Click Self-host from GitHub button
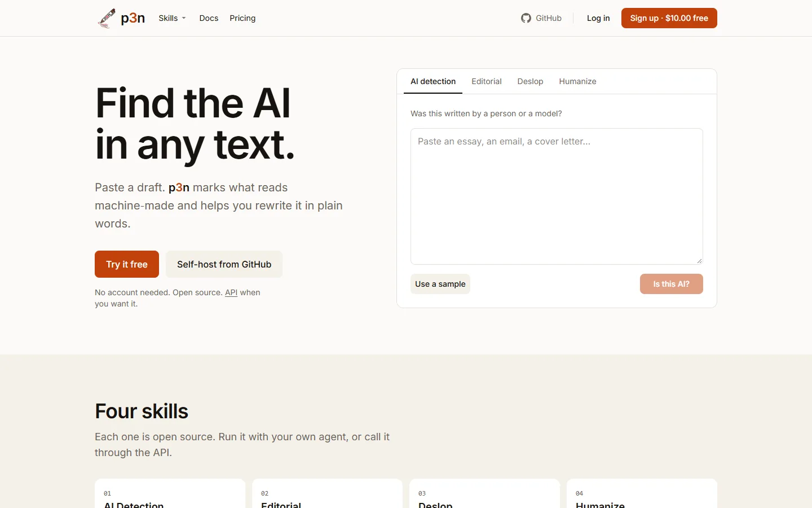Image resolution: width=812 pixels, height=508 pixels. (x=224, y=264)
